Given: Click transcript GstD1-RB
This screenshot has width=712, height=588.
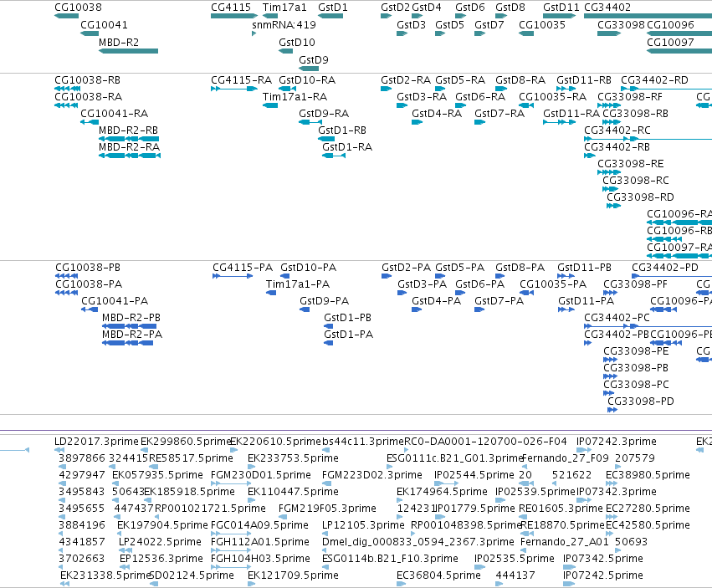Looking at the screenshot, I should click(342, 130).
